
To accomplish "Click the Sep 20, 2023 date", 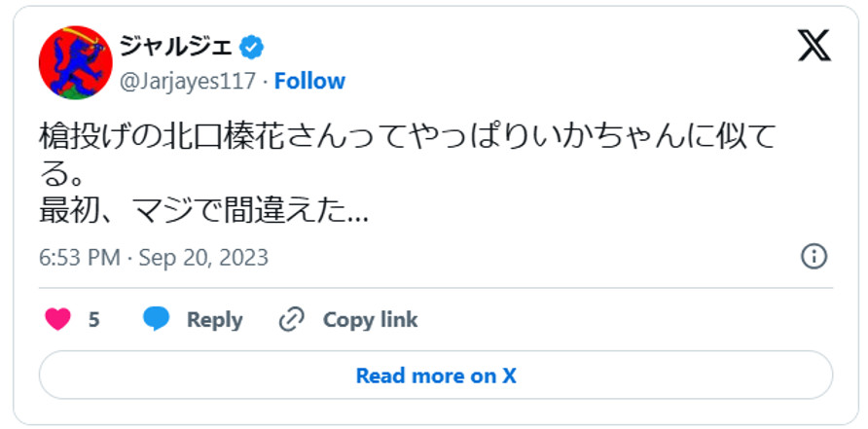I will pyautogui.click(x=203, y=258).
